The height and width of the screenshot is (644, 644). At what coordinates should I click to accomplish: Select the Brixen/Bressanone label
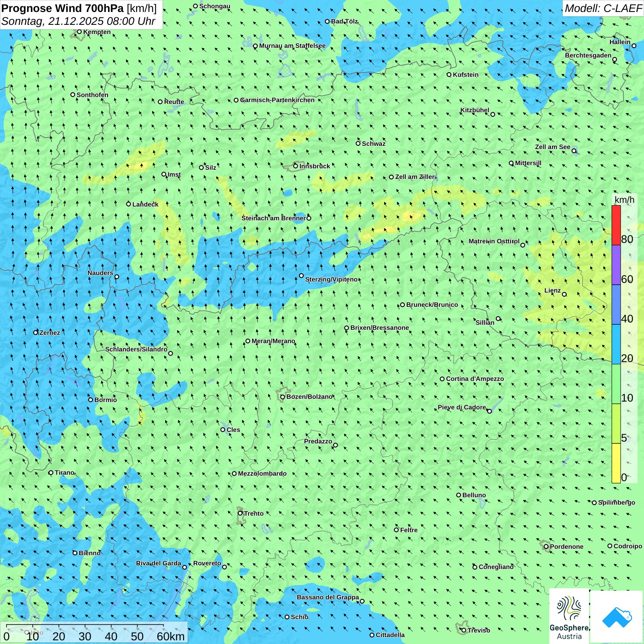coord(379,328)
